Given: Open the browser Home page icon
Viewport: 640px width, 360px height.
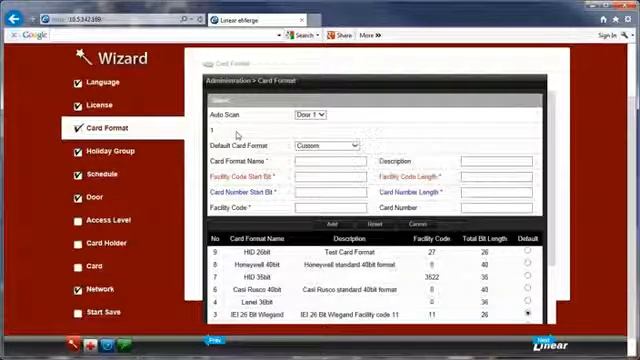Looking at the screenshot, I should tap(604, 19).
